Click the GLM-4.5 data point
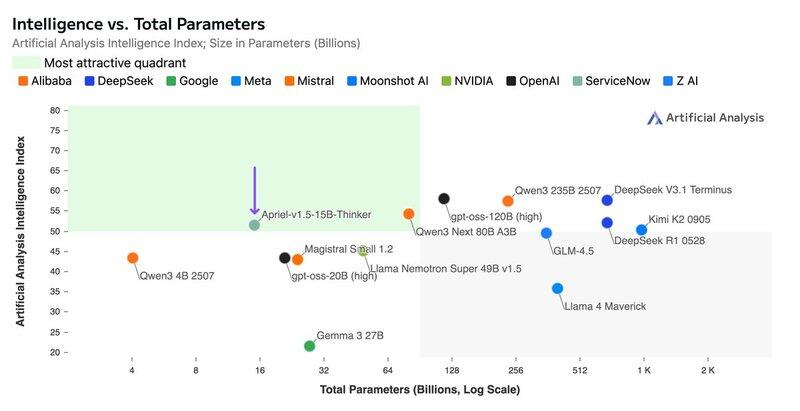Screen dimensions: 800x411 (x=546, y=233)
